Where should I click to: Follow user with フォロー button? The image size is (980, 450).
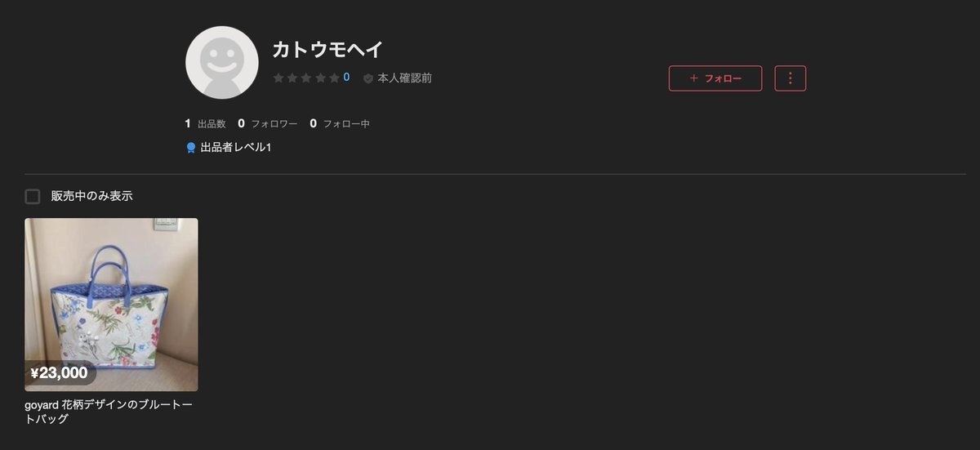pyautogui.click(x=715, y=78)
